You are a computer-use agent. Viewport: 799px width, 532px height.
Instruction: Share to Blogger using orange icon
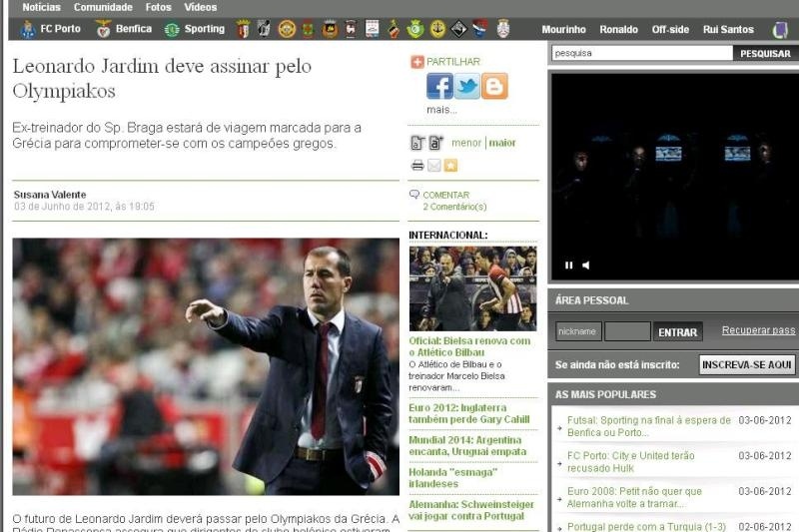click(x=494, y=87)
